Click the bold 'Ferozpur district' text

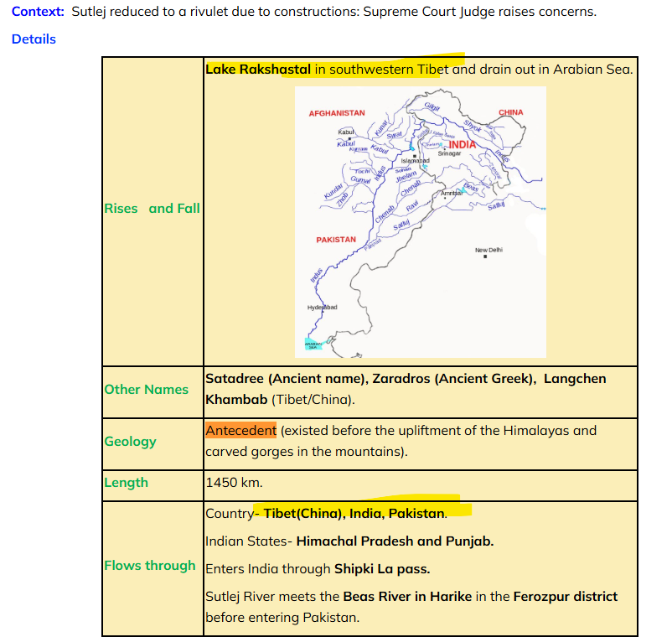[566, 597]
